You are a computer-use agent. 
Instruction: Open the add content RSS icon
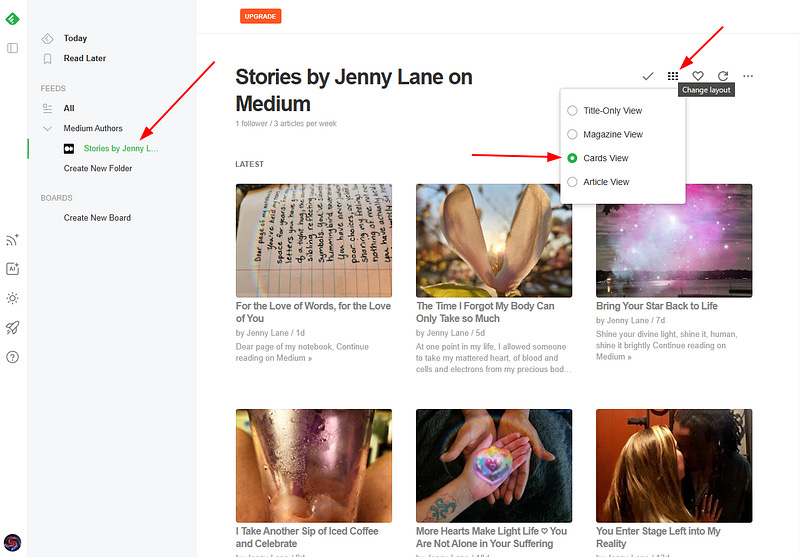click(12, 240)
